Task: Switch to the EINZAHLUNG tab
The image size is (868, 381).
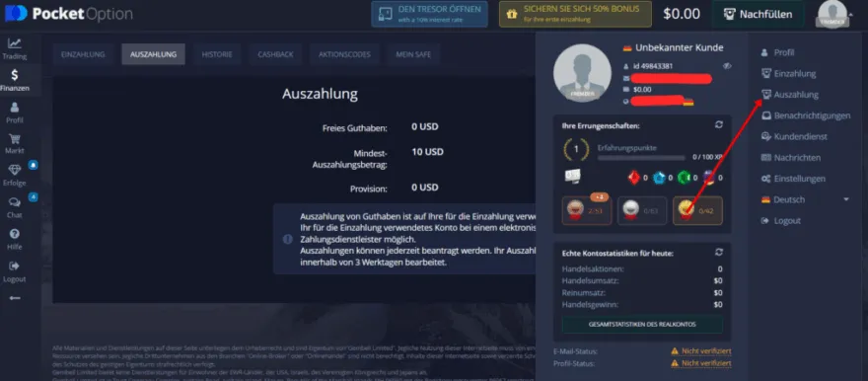Action: pyautogui.click(x=83, y=54)
